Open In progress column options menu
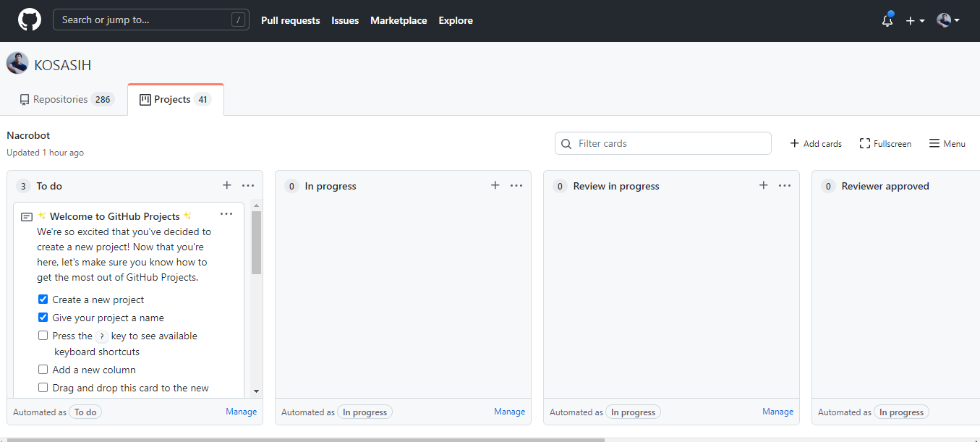 coord(516,186)
